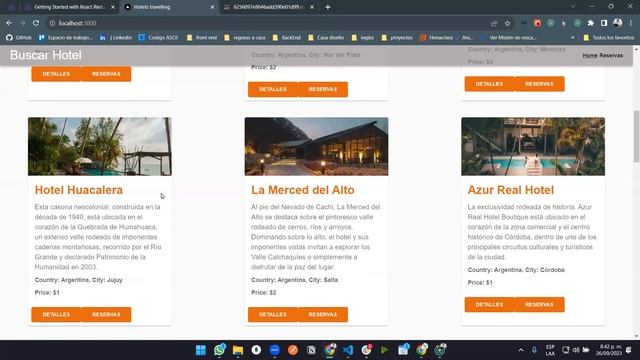Click the microphone icon in system tray
The height and width of the screenshot is (360, 640).
534,350
